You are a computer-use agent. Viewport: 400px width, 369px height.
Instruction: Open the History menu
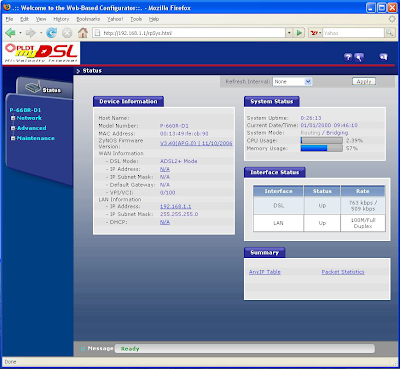pos(61,19)
